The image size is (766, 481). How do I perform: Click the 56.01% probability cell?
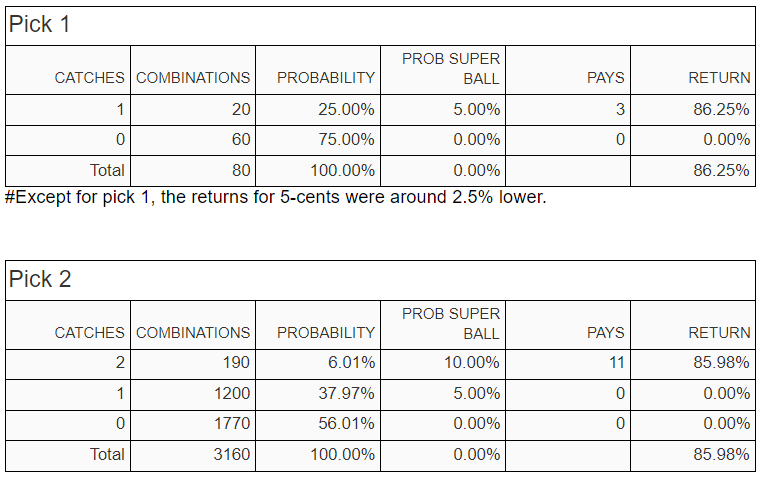318,425
